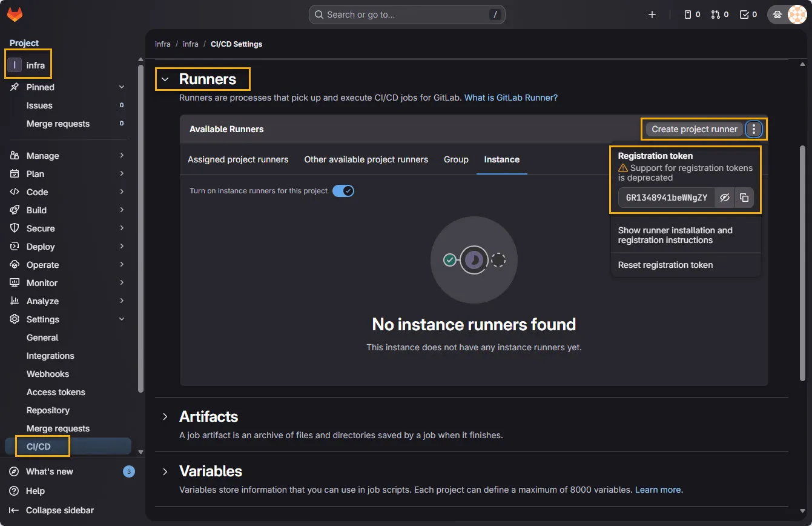Open pinned Merge requests item

pyautogui.click(x=68, y=124)
